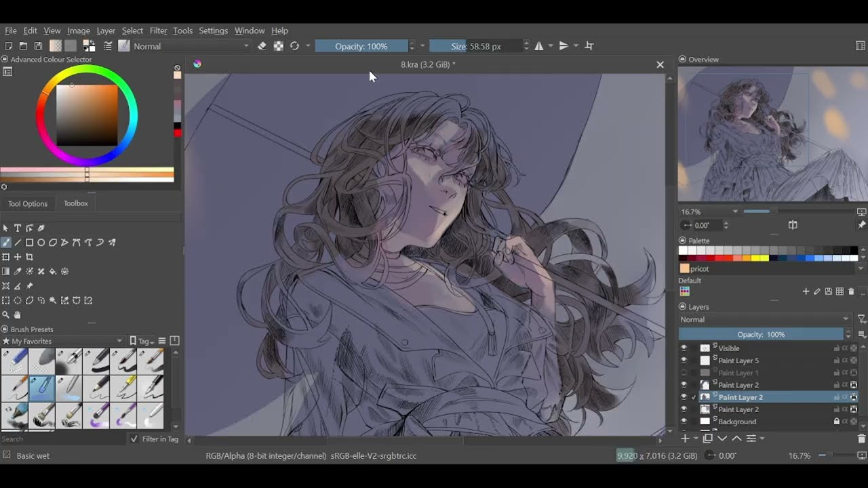Open the Settings menu
Screen dimensions: 868x488
213,30
